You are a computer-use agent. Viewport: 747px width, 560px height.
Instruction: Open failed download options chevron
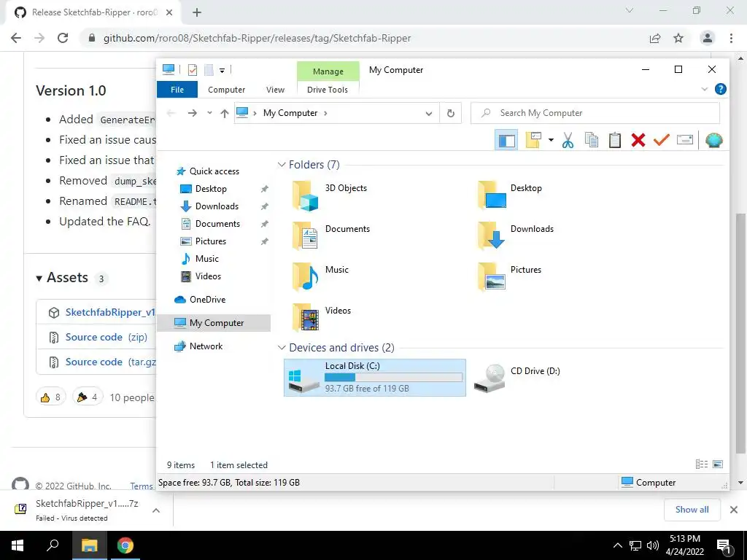[156, 510]
